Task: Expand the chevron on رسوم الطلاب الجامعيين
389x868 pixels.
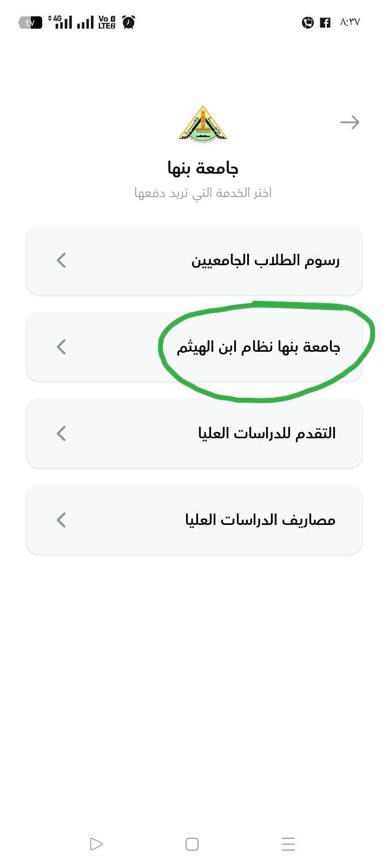Action: pos(61,260)
